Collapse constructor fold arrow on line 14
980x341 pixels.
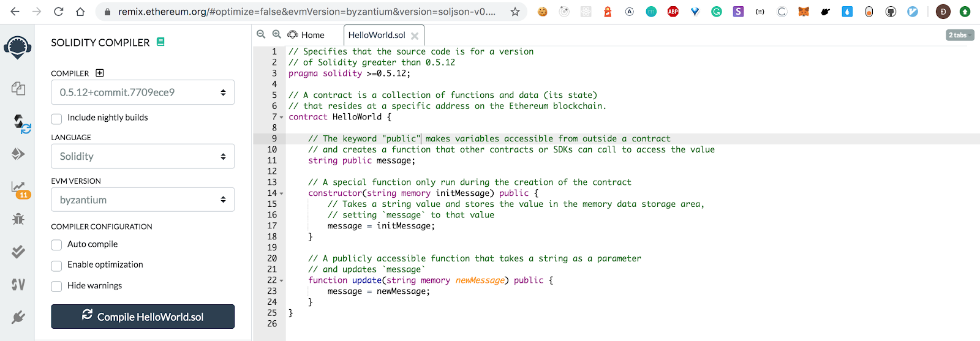(282, 193)
